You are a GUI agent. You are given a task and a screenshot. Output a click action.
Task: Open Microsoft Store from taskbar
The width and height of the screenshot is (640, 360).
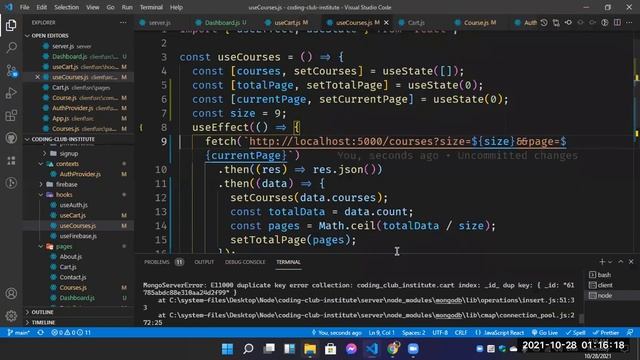click(x=330, y=349)
